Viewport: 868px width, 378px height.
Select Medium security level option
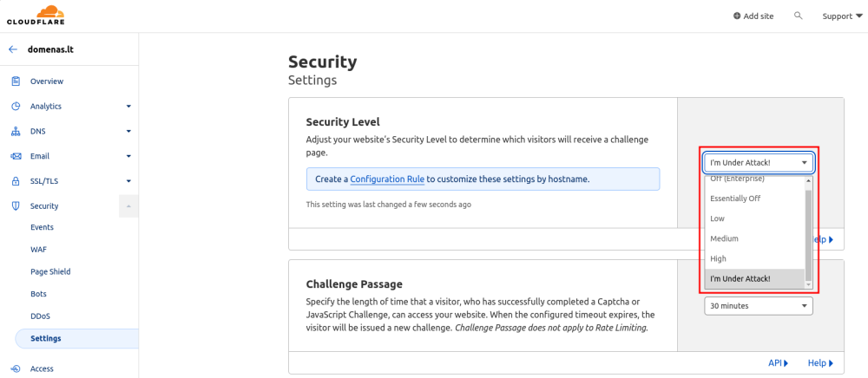[x=725, y=238]
